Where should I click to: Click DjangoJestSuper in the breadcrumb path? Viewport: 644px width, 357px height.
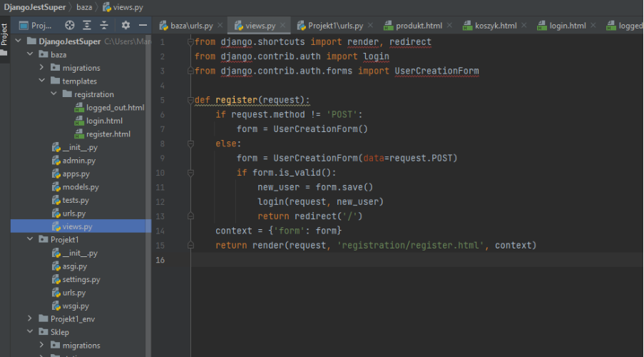pos(34,6)
